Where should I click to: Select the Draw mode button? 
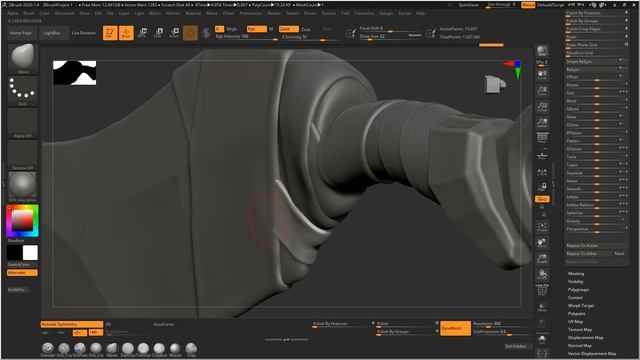point(126,33)
